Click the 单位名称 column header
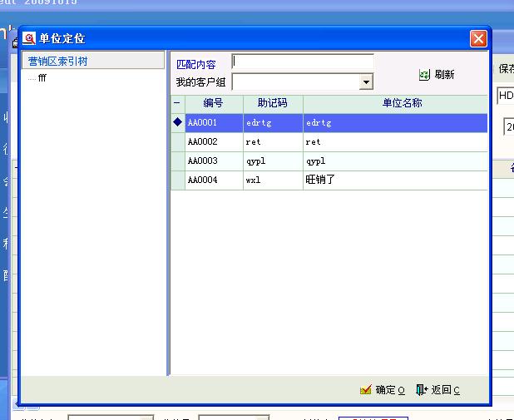The image size is (514, 420). pos(395,103)
